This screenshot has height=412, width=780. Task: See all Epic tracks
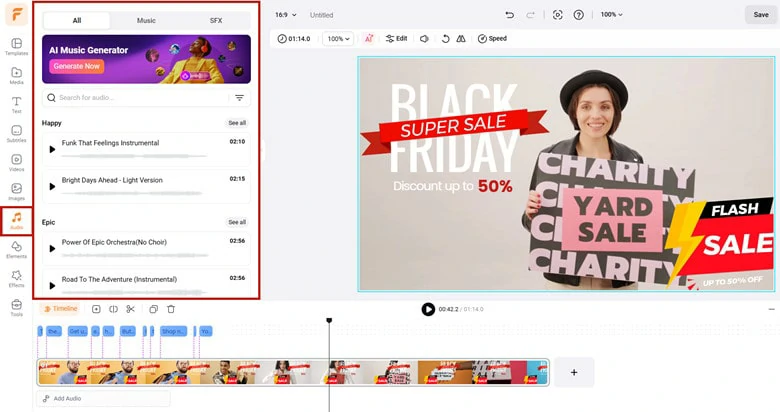[237, 222]
